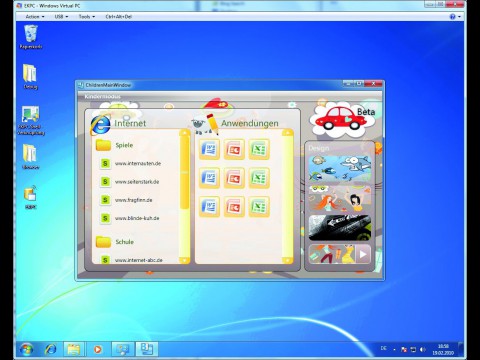Select the black car design thumbnail
The height and width of the screenshot is (360, 480).
[x=340, y=228]
